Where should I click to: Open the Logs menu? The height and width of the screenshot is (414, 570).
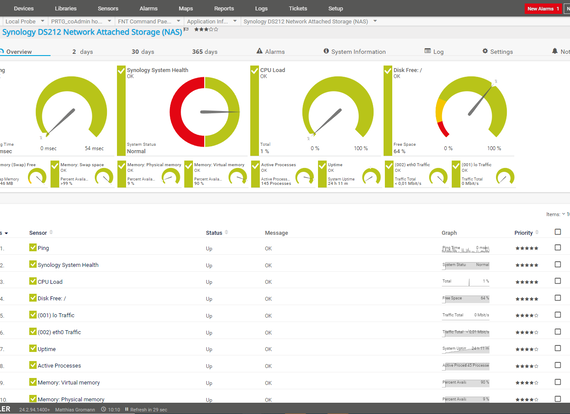261,8
